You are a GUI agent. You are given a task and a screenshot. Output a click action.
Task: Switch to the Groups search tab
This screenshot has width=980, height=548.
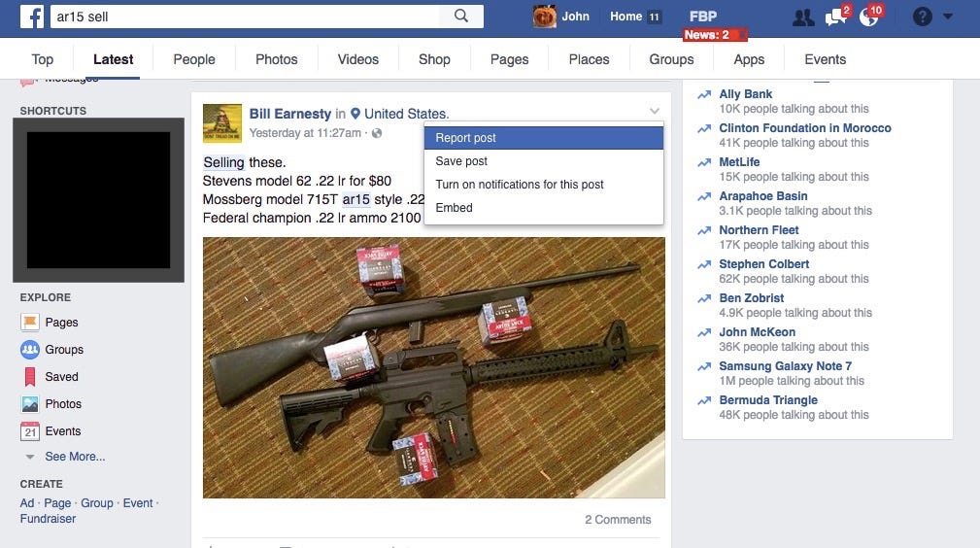[x=671, y=59]
